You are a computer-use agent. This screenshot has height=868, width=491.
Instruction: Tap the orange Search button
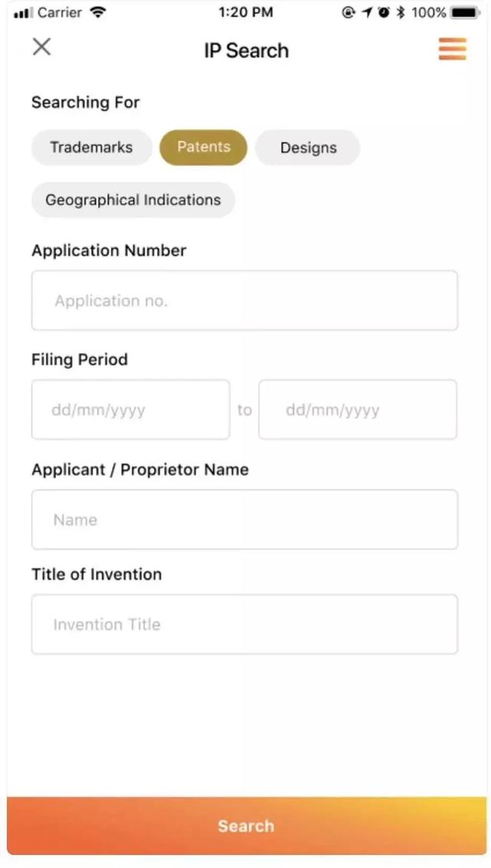pos(245,826)
